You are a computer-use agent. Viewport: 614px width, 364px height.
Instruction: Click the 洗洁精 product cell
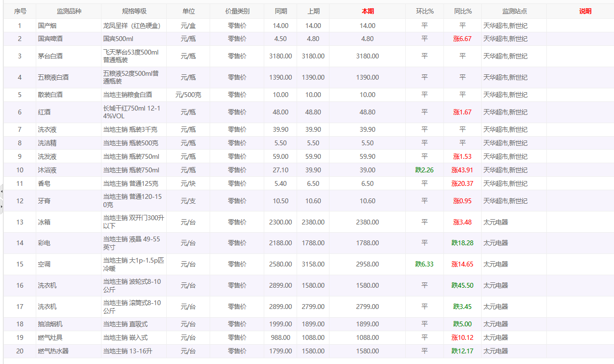point(69,143)
